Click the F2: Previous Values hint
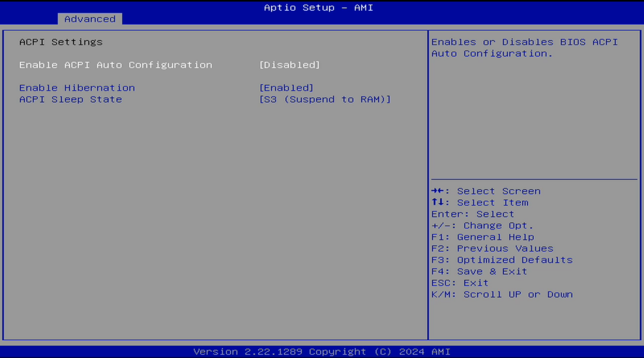 coord(492,248)
